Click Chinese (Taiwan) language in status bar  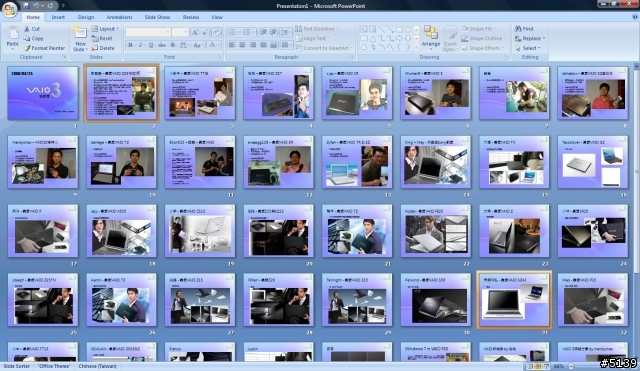pyautogui.click(x=98, y=366)
